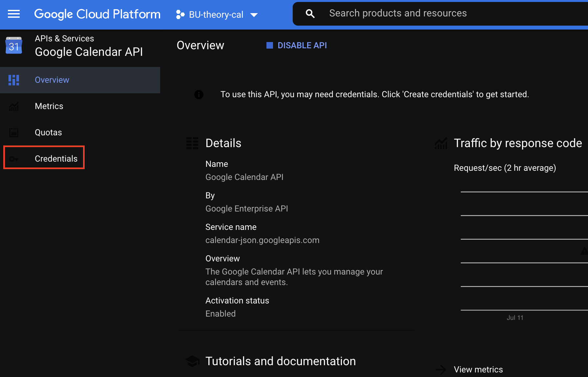Click the Google Calendar API name value
This screenshot has height=377, width=588.
point(244,177)
